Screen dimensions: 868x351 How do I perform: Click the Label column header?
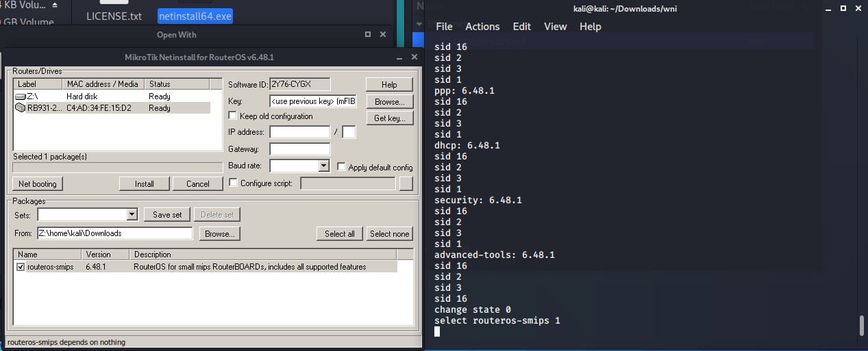click(38, 84)
